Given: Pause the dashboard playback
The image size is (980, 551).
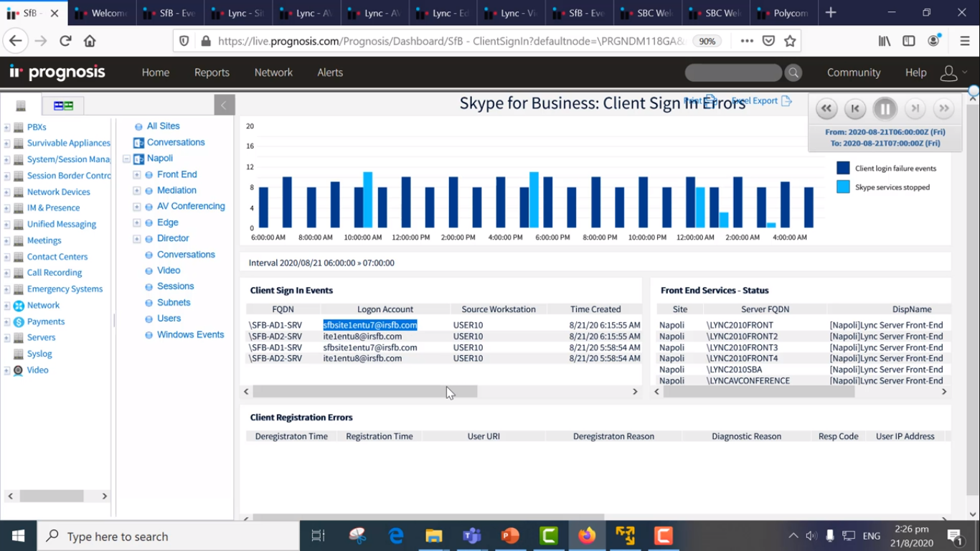Looking at the screenshot, I should [885, 108].
